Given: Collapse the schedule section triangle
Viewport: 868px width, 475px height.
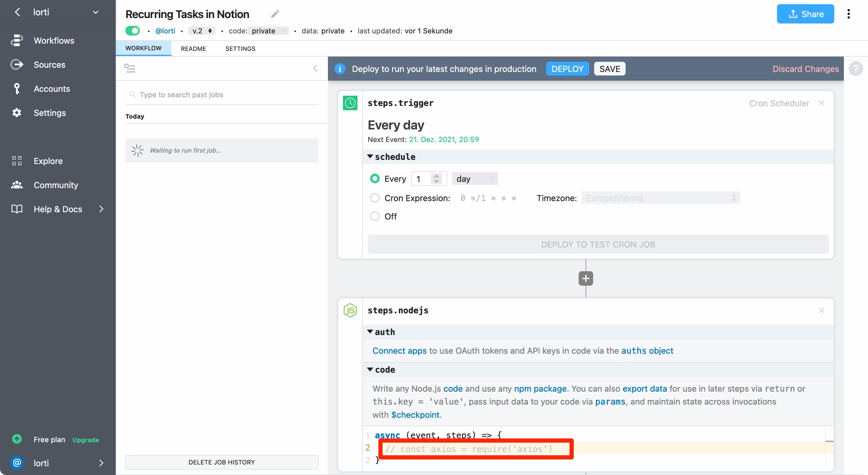Looking at the screenshot, I should [x=370, y=157].
